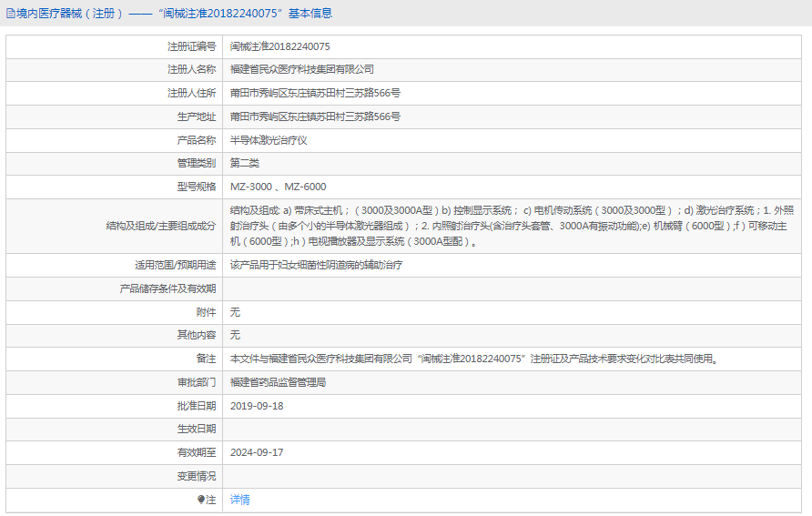The width and height of the screenshot is (812, 516).
Task: Click the 产品名称 label
Action: tap(197, 140)
